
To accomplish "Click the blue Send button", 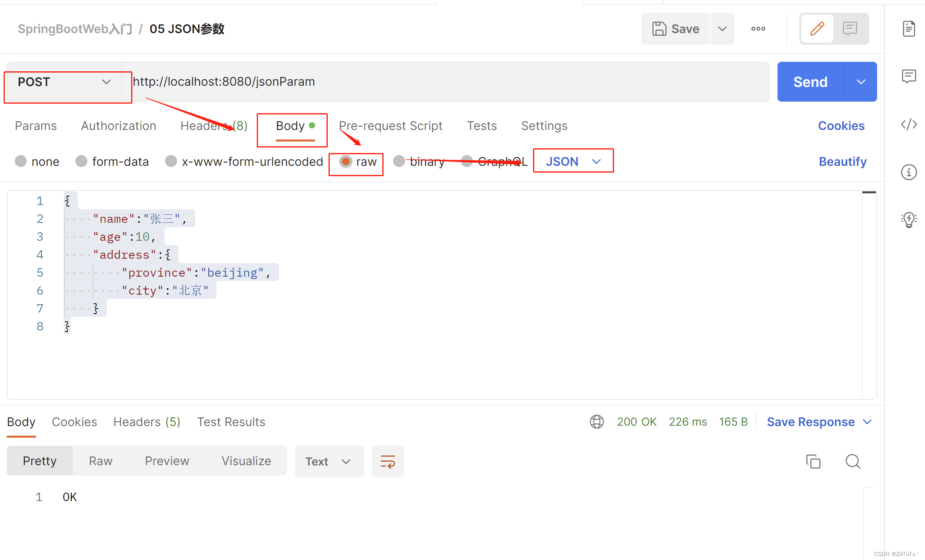I will tap(810, 82).
